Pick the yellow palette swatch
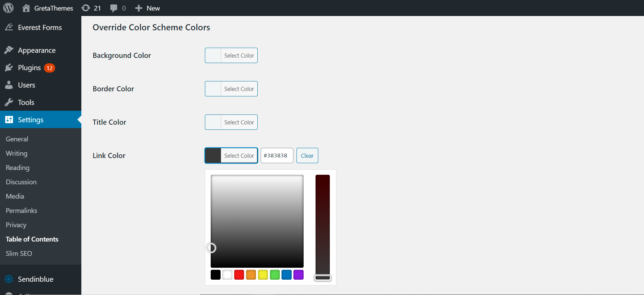Image resolution: width=644 pixels, height=295 pixels. [x=263, y=275]
